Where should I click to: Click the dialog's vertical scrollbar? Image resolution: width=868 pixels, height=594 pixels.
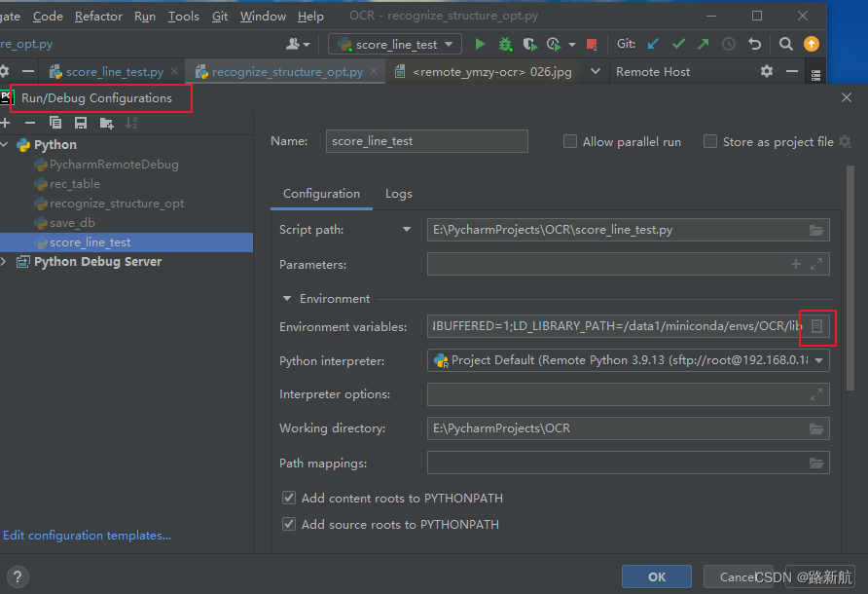pos(850,278)
